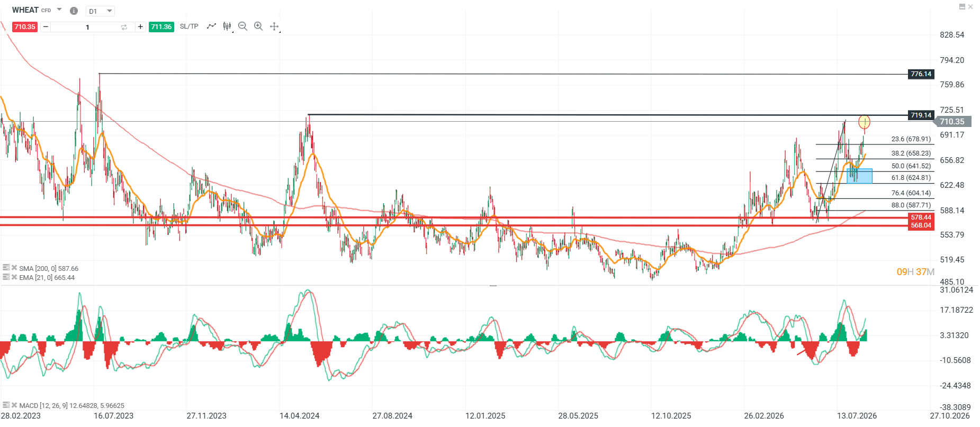Select the crosshair move tool
The image size is (980, 427).
tap(274, 26)
